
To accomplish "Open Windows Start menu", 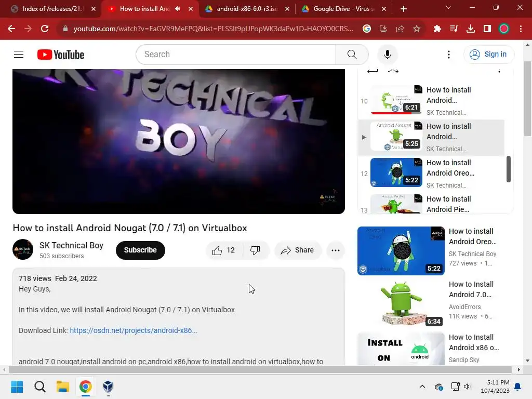I will click(x=17, y=387).
